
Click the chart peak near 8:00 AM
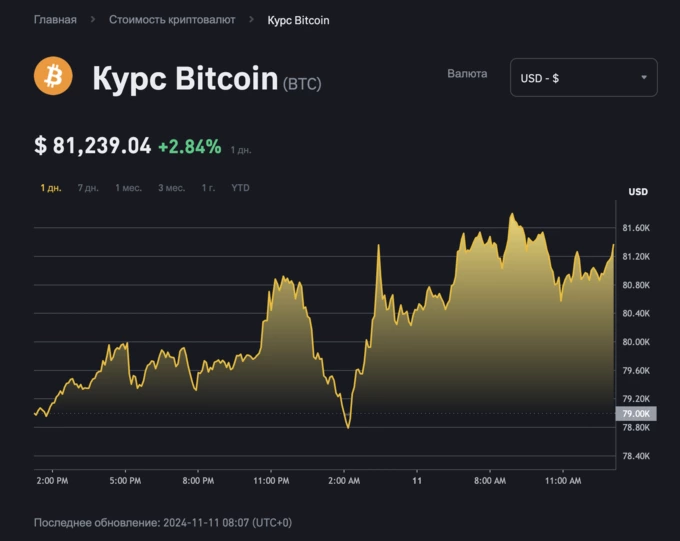pyautogui.click(x=512, y=214)
